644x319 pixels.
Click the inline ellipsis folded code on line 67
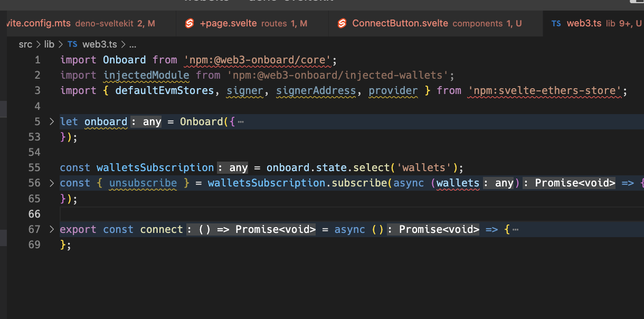[516, 229]
